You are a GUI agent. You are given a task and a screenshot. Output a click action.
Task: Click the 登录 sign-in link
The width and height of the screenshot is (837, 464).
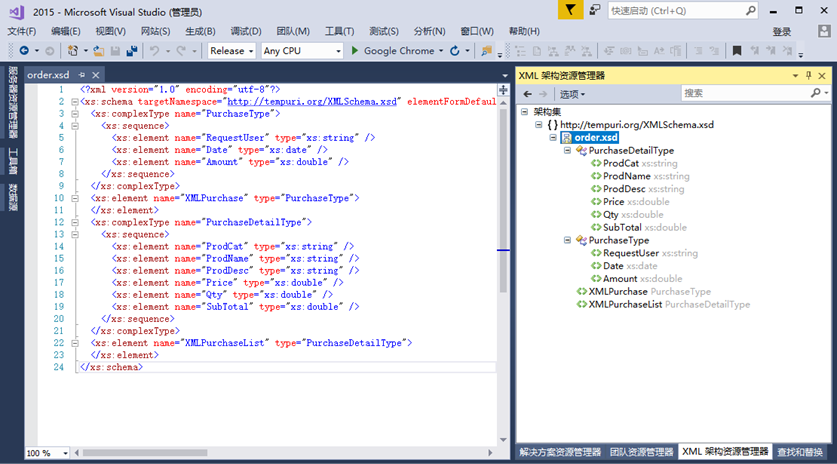782,32
